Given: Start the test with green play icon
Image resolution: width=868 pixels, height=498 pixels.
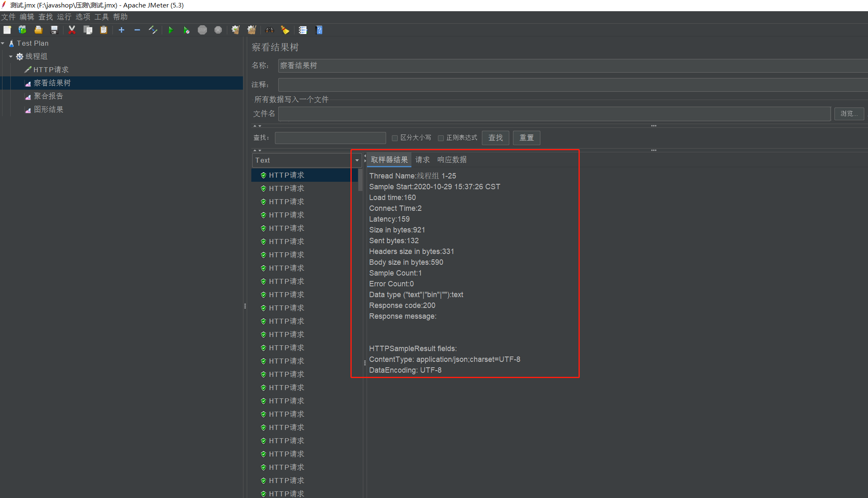Looking at the screenshot, I should coord(170,30).
